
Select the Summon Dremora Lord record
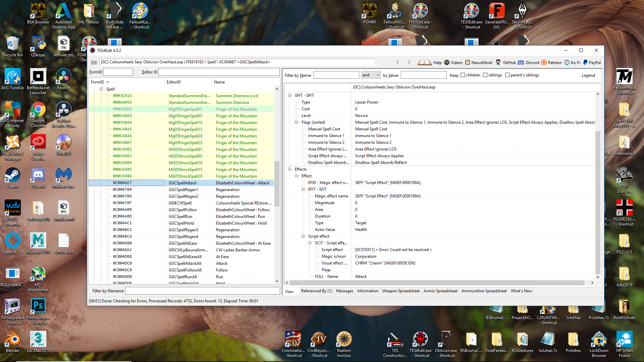pyautogui.click(x=181, y=96)
